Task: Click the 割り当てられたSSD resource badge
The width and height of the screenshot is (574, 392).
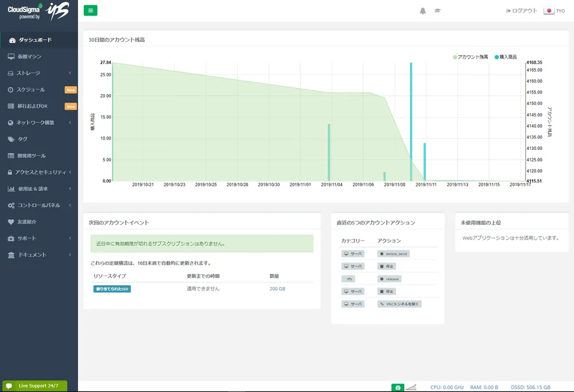Action: click(112, 289)
